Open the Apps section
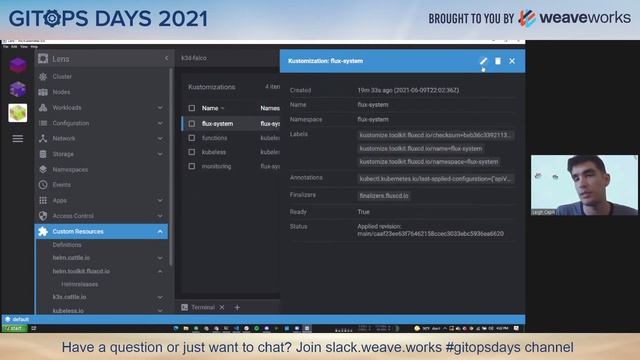Screen dimensions: 640x360 pyautogui.click(x=60, y=200)
